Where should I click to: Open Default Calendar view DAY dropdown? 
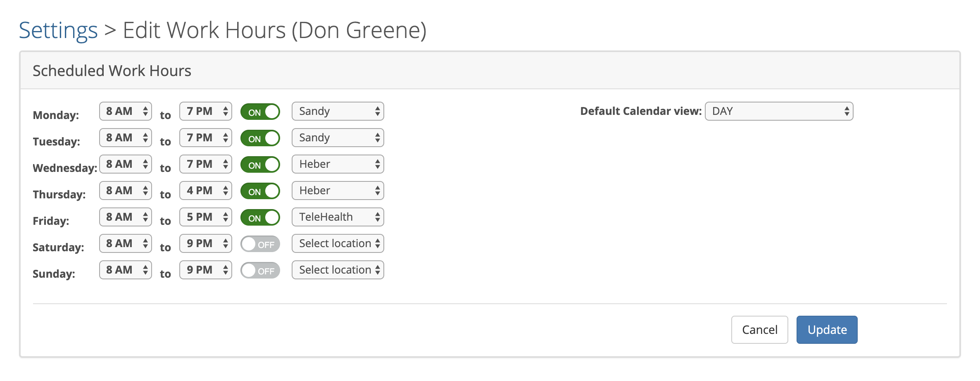779,111
